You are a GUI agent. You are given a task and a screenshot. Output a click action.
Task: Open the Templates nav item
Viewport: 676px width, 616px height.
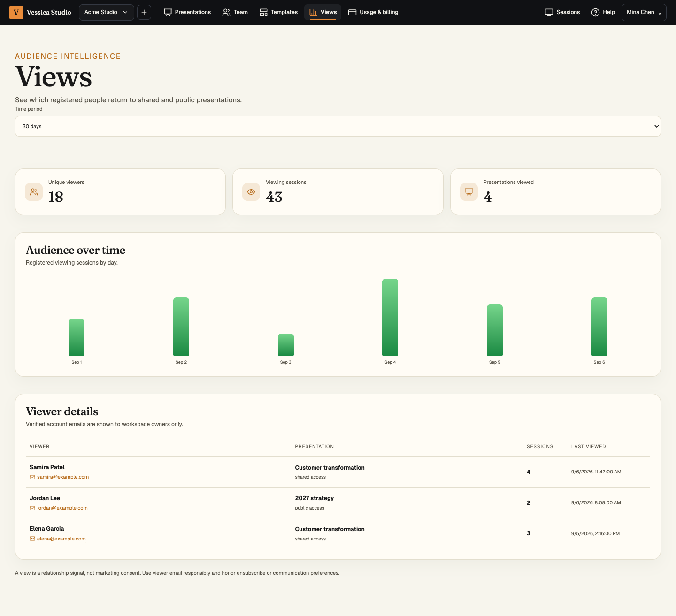pos(279,12)
